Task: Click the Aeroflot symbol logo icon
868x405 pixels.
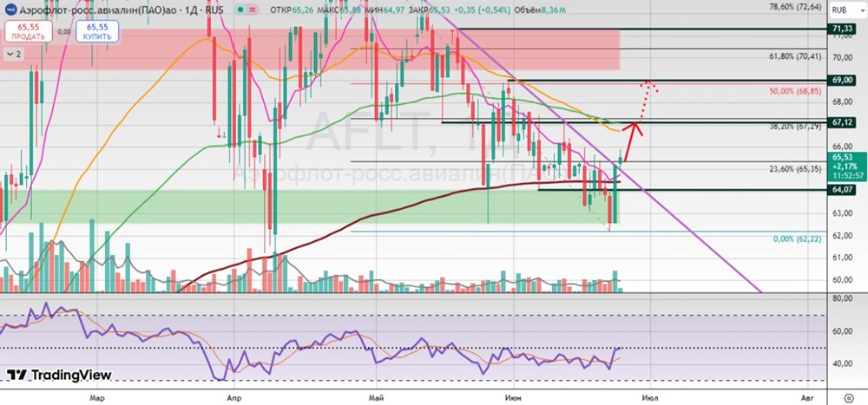Action: tap(11, 10)
